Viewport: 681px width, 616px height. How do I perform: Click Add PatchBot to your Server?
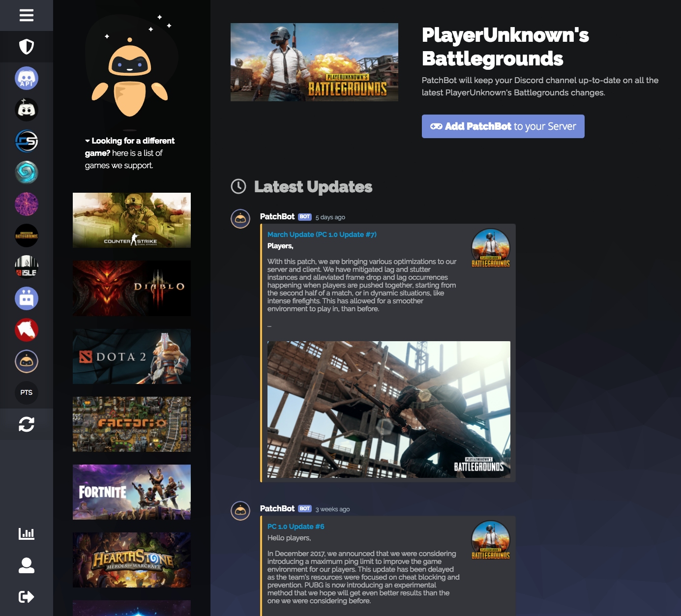click(503, 126)
